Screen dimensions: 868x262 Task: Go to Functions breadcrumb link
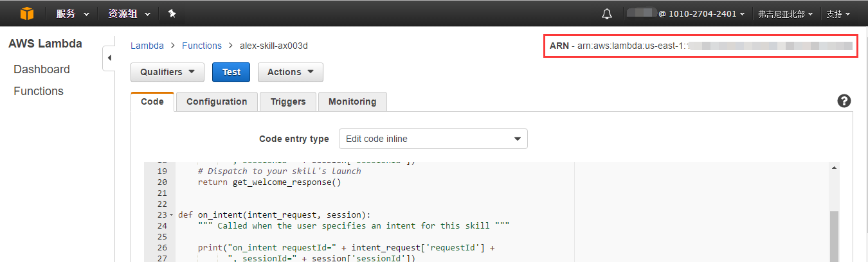201,46
